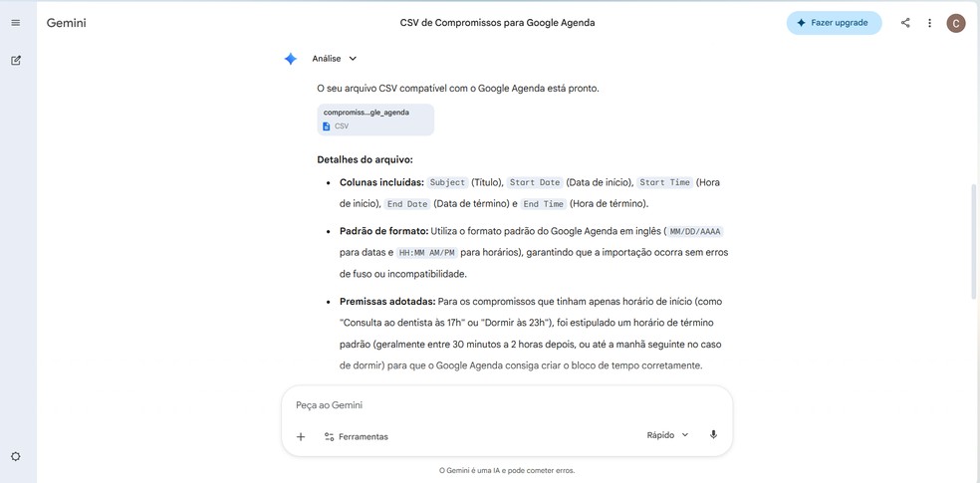Click the Start Time code label
This screenshot has width=980, height=483.
coord(665,182)
